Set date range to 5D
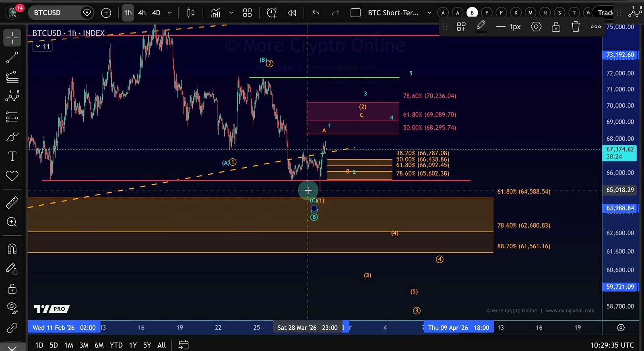This screenshot has height=351, width=644. (54, 345)
